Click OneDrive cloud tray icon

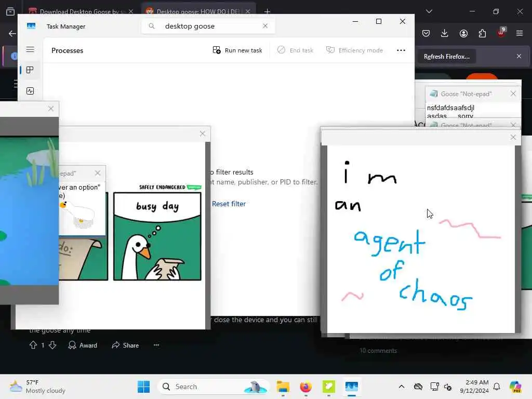[x=418, y=387]
